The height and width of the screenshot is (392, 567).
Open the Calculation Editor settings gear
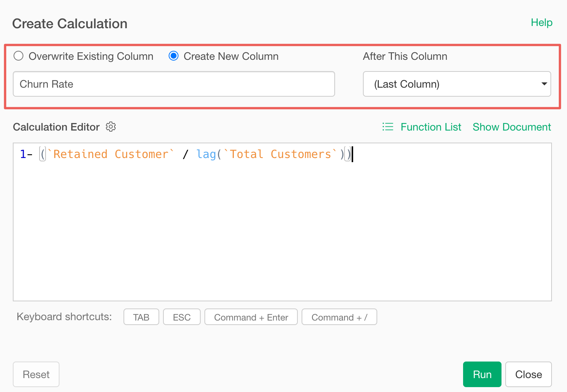point(111,127)
